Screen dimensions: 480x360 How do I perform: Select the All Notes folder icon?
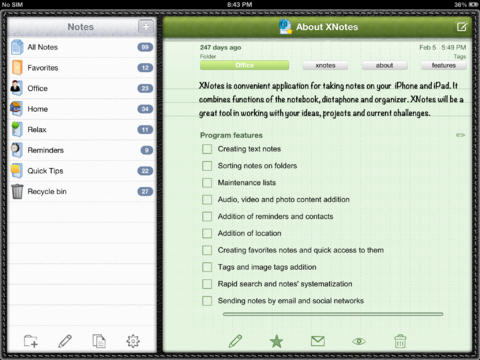(17, 47)
